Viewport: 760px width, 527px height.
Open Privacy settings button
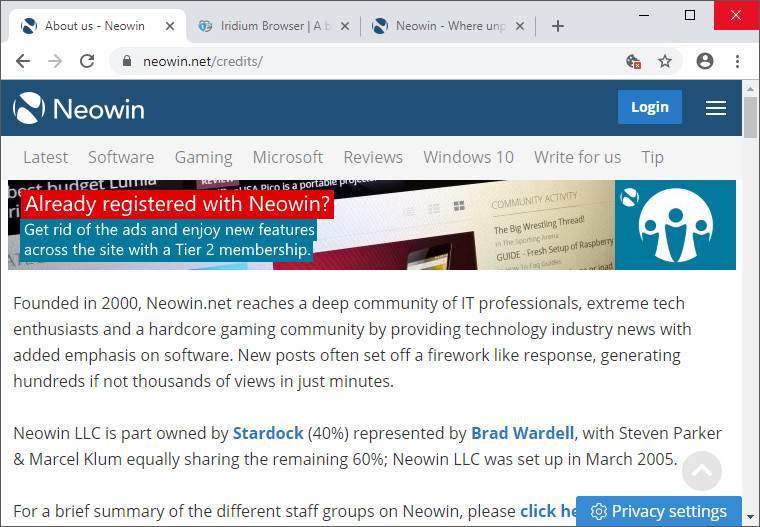pos(659,511)
